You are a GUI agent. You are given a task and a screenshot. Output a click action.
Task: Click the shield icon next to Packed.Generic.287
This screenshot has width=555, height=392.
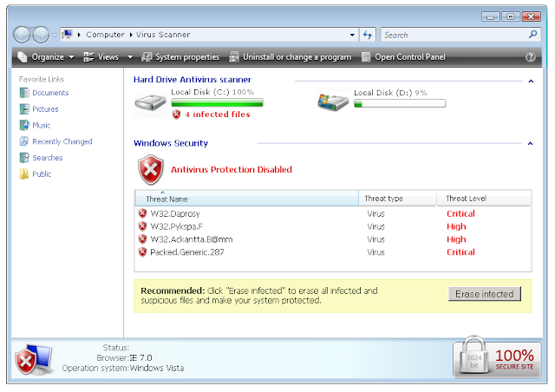click(142, 252)
